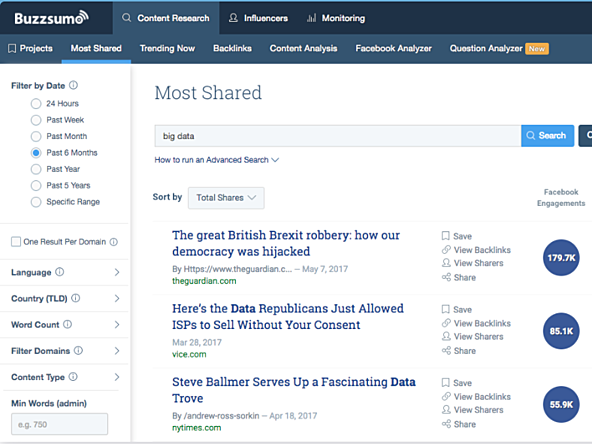
Task: Click the View Sharers person icon for Brexit article
Action: (446, 263)
